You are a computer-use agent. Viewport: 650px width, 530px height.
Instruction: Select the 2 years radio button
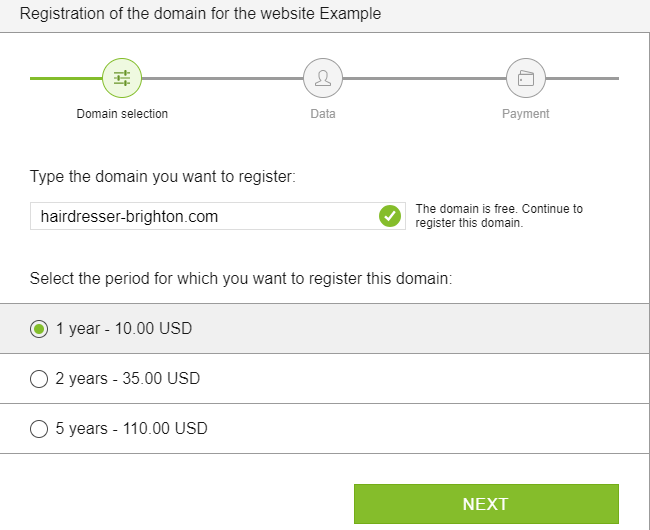pyautogui.click(x=39, y=379)
